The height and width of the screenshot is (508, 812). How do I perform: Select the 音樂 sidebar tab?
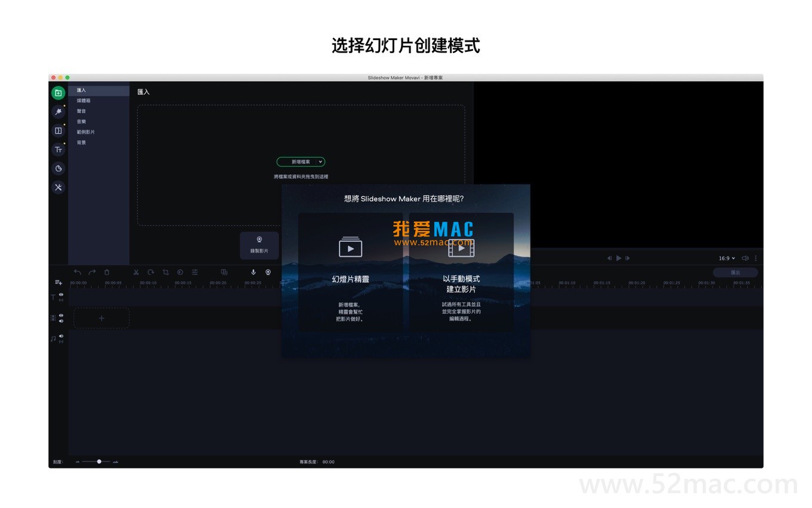98,122
